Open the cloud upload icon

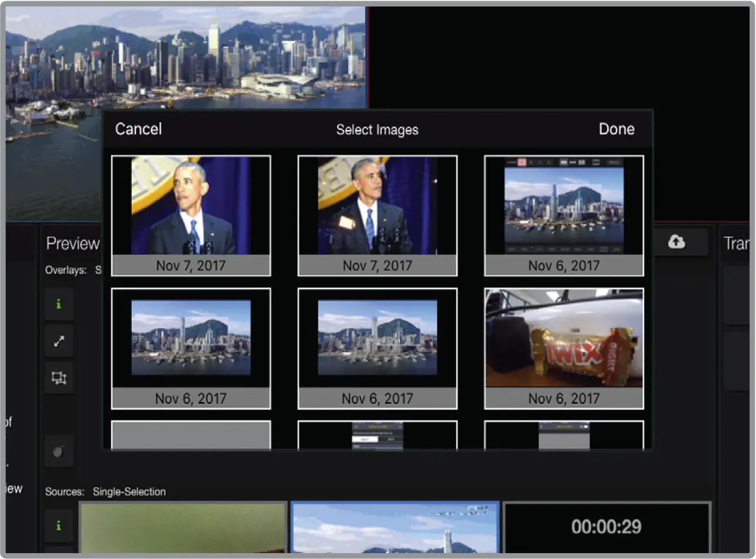677,242
